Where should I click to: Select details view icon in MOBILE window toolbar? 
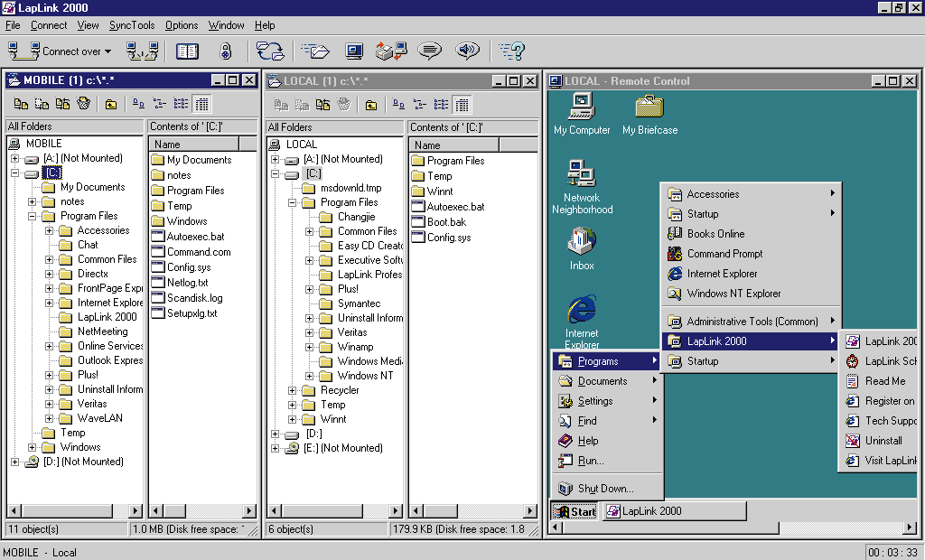[x=201, y=105]
